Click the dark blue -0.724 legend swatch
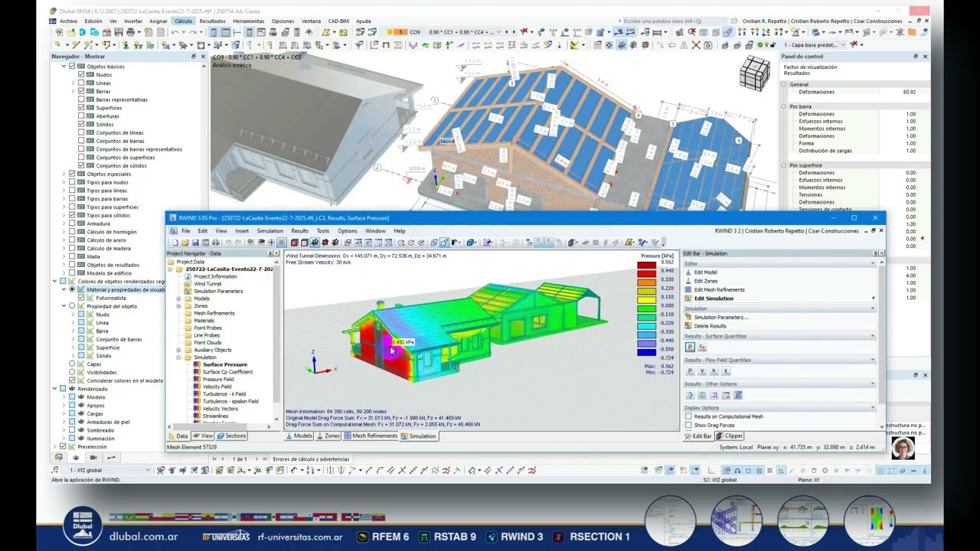 click(x=646, y=353)
